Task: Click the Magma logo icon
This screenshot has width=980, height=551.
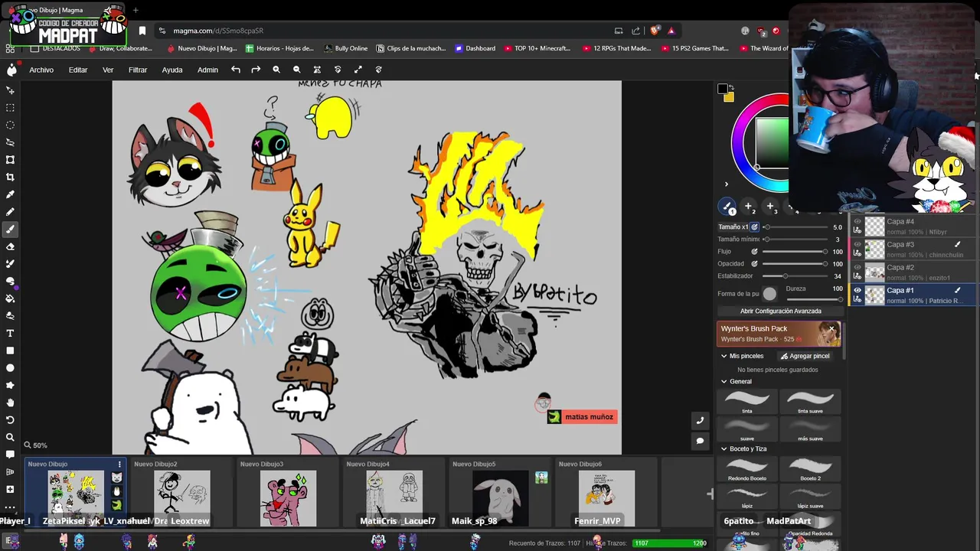Action: pyautogui.click(x=11, y=70)
